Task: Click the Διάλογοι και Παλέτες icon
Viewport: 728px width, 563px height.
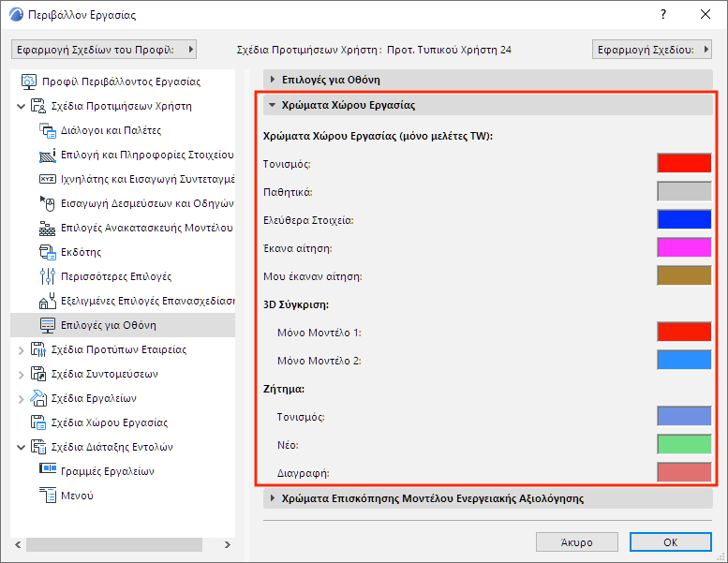Action: click(48, 130)
